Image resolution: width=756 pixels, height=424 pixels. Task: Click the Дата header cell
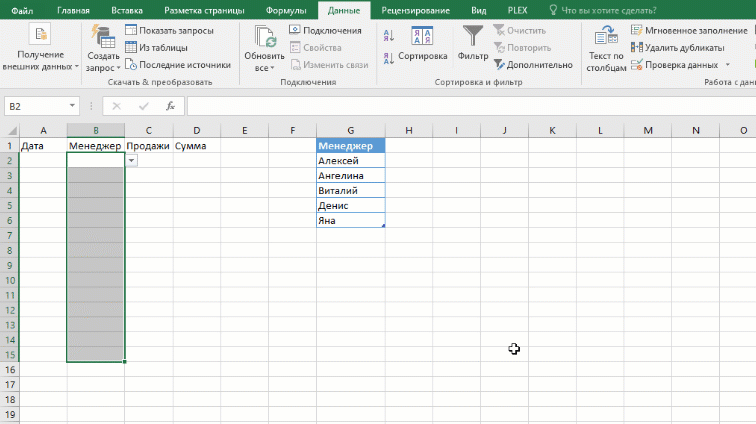43,146
